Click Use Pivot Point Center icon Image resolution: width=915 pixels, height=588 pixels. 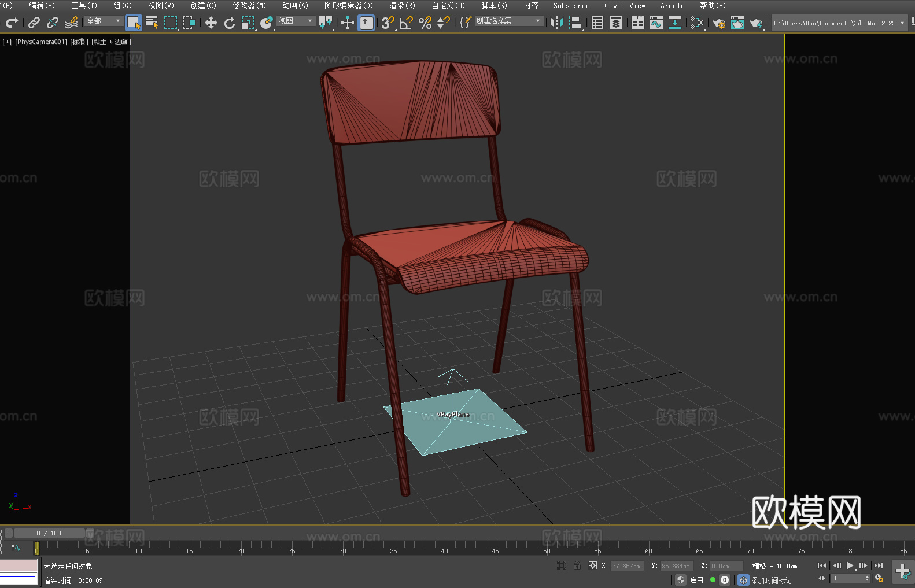[x=326, y=23]
